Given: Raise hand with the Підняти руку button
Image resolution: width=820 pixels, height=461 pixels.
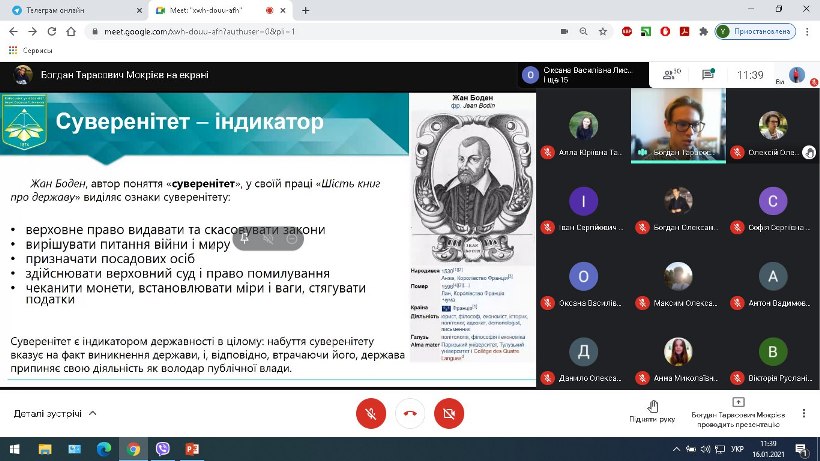Looking at the screenshot, I should 652,411.
